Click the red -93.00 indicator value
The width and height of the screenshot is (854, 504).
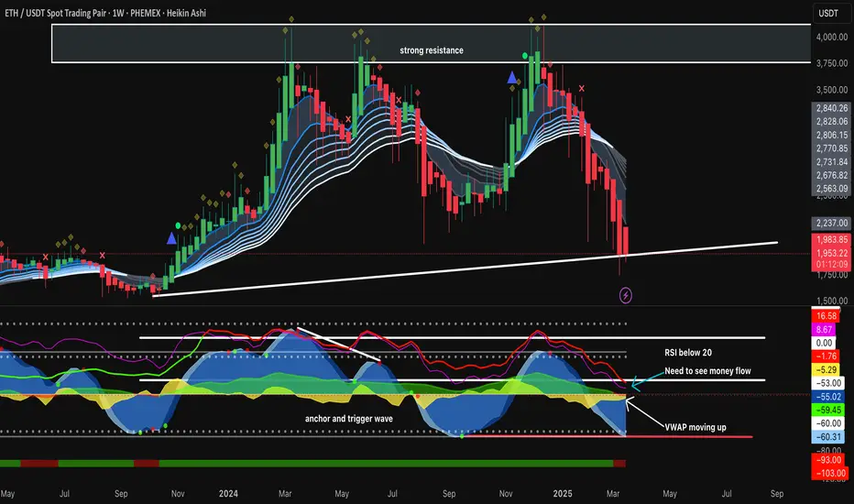(828, 460)
